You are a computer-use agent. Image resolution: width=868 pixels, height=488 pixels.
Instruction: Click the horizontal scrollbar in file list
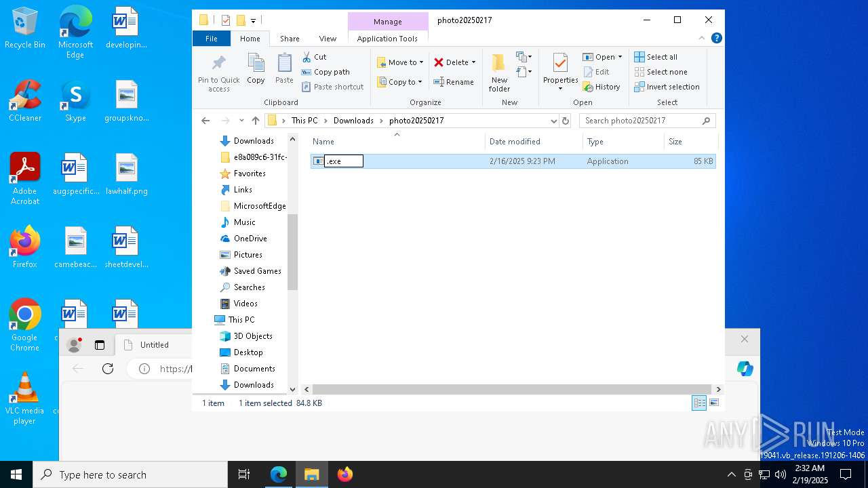511,390
